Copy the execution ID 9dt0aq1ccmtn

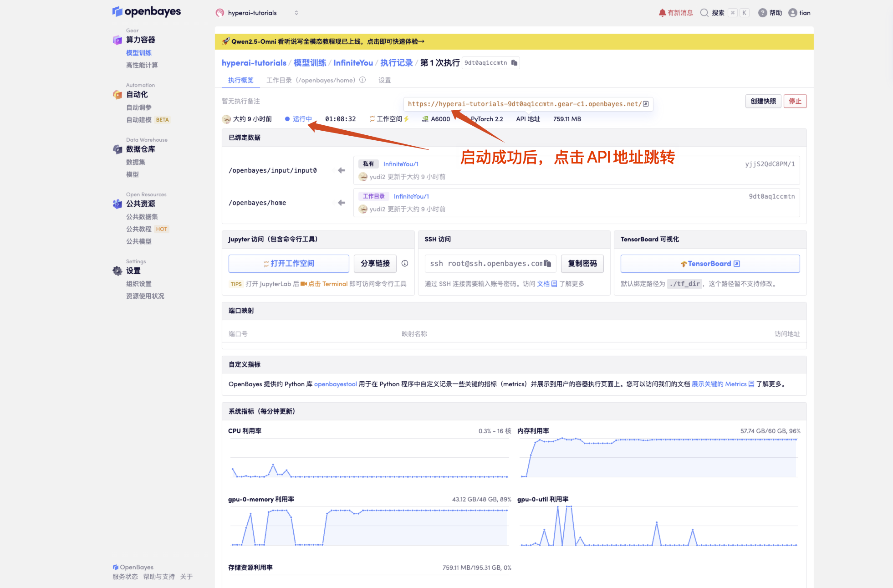(x=514, y=63)
